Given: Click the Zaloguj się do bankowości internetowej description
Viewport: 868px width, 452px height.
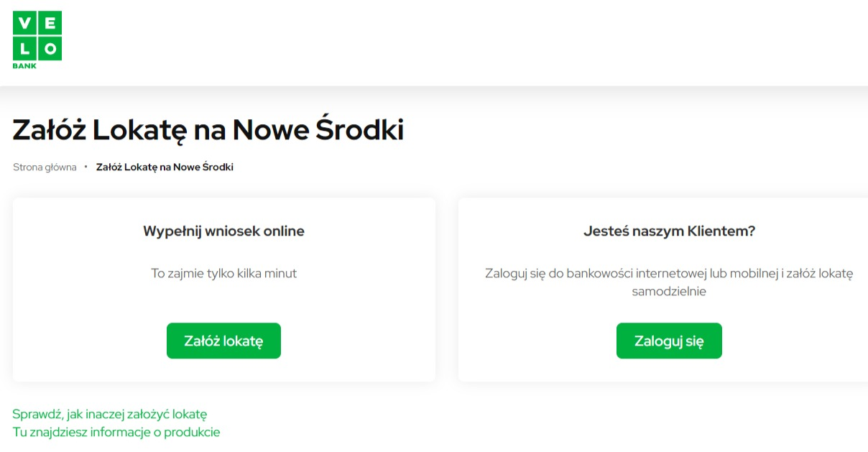Looking at the screenshot, I should point(669,282).
